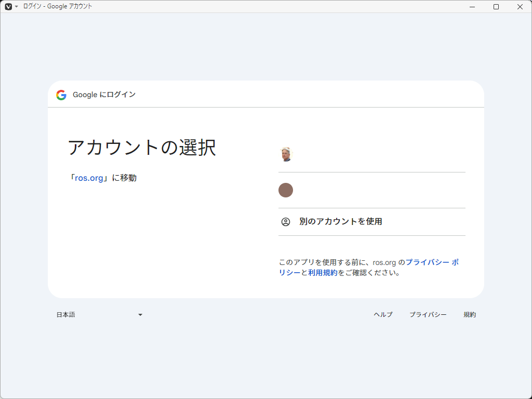Open the ros.org link
Screen dimensions: 532x399
(89, 178)
